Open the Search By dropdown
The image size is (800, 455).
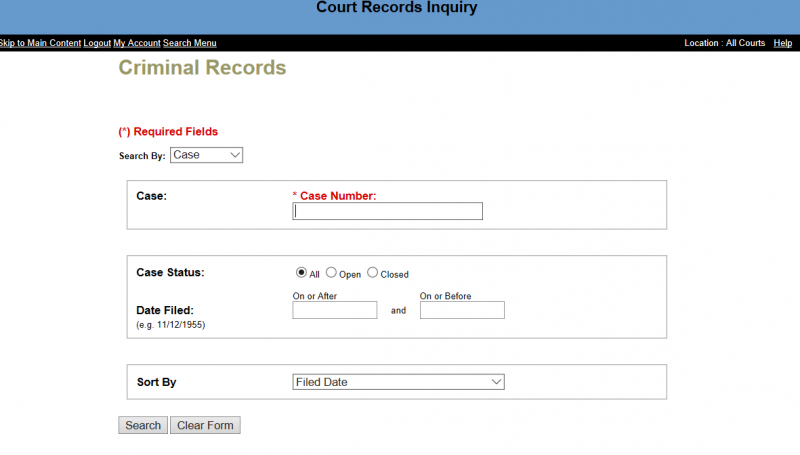pyautogui.click(x=206, y=155)
